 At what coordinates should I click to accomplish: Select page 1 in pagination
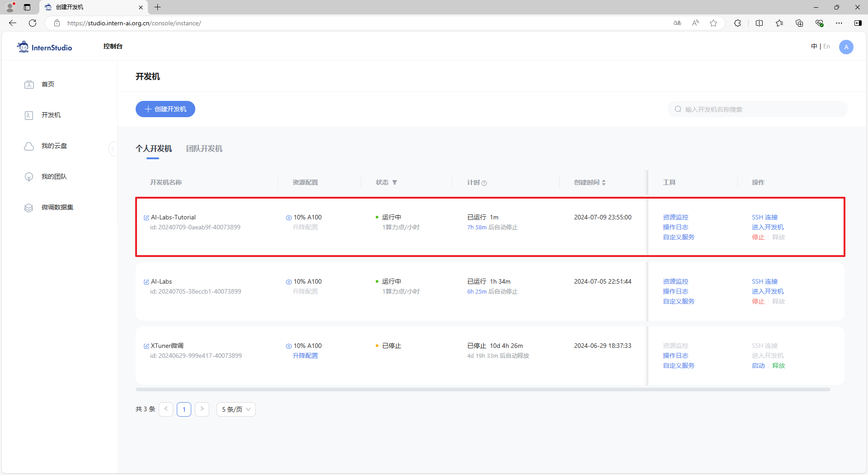click(x=184, y=409)
